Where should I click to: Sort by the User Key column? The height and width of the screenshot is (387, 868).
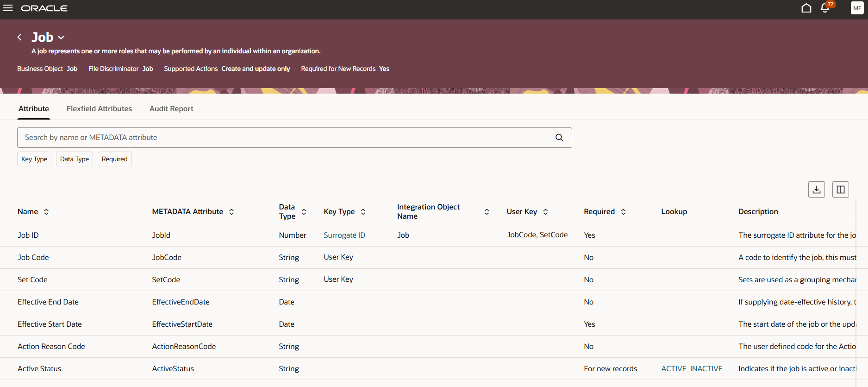(x=545, y=212)
